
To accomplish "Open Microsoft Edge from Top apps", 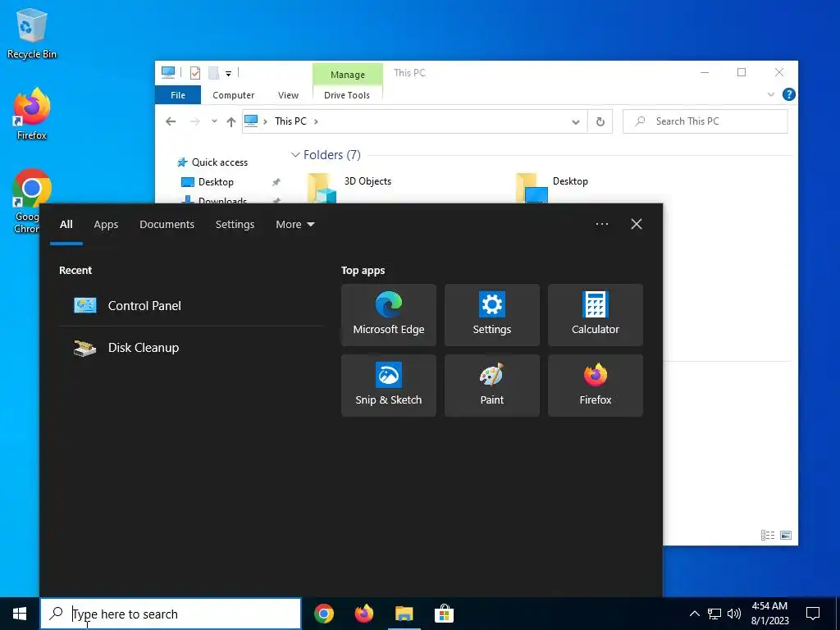I will point(388,315).
